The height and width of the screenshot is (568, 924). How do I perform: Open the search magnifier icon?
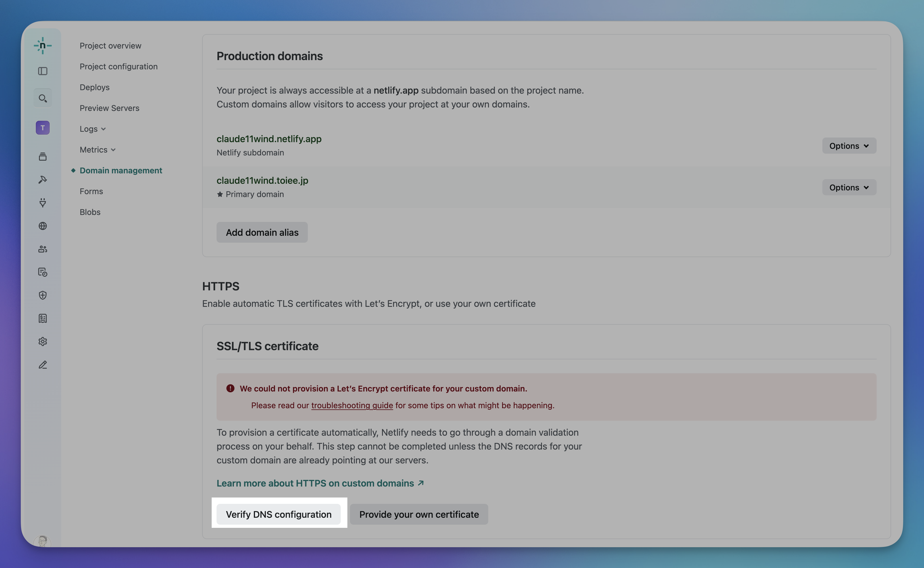42,99
